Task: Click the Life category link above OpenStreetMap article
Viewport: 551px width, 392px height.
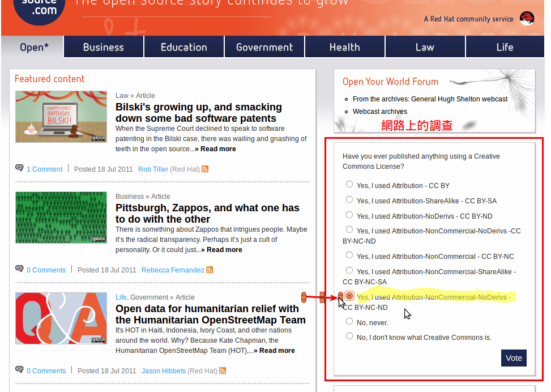Action: (x=121, y=297)
